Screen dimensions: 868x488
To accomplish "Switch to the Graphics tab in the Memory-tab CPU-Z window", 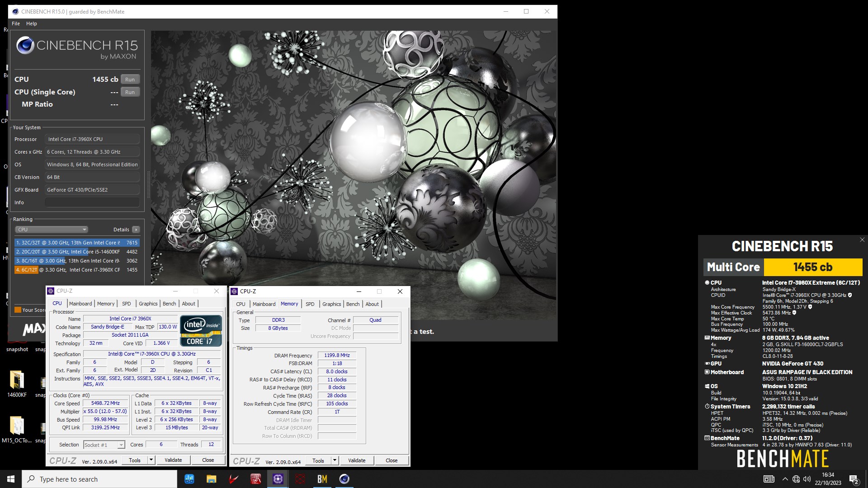I will point(332,304).
